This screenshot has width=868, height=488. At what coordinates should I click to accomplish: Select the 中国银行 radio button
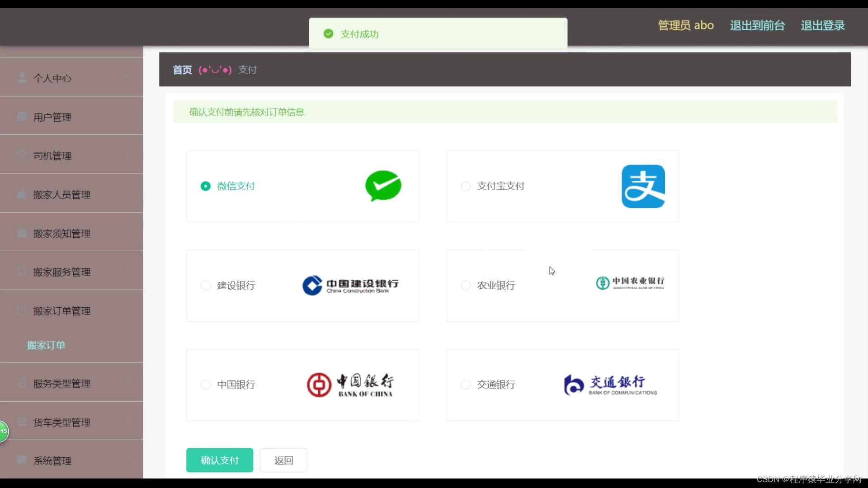tap(206, 385)
